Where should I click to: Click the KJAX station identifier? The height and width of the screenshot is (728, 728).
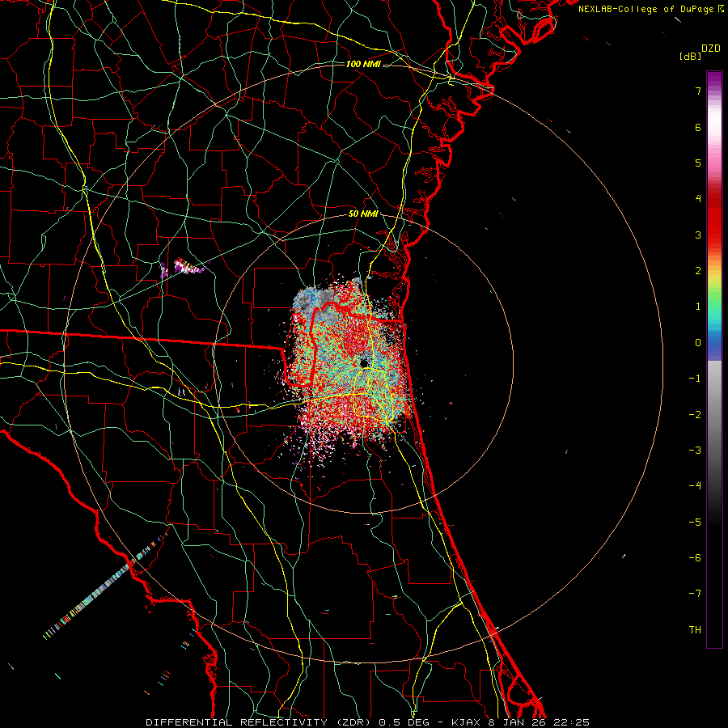(466, 722)
